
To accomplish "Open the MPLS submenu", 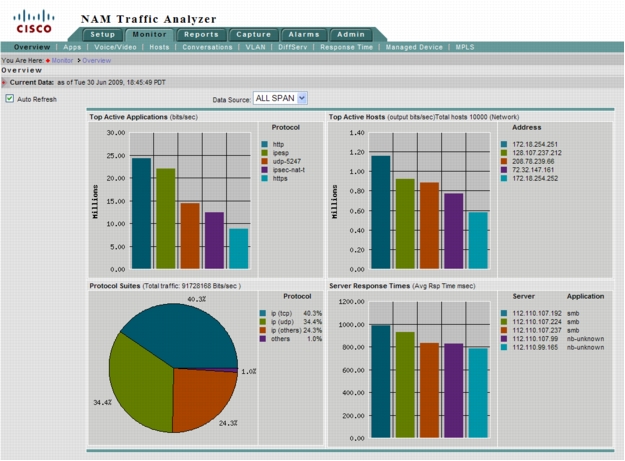I will (x=465, y=47).
